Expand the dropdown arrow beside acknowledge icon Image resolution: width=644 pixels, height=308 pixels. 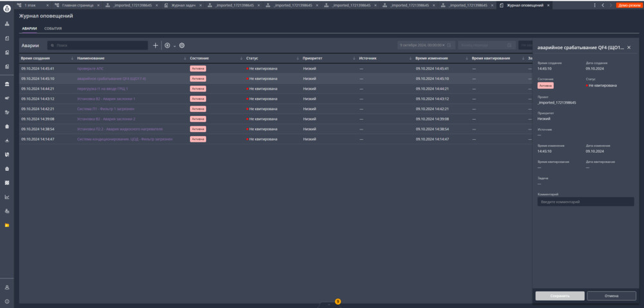[175, 46]
